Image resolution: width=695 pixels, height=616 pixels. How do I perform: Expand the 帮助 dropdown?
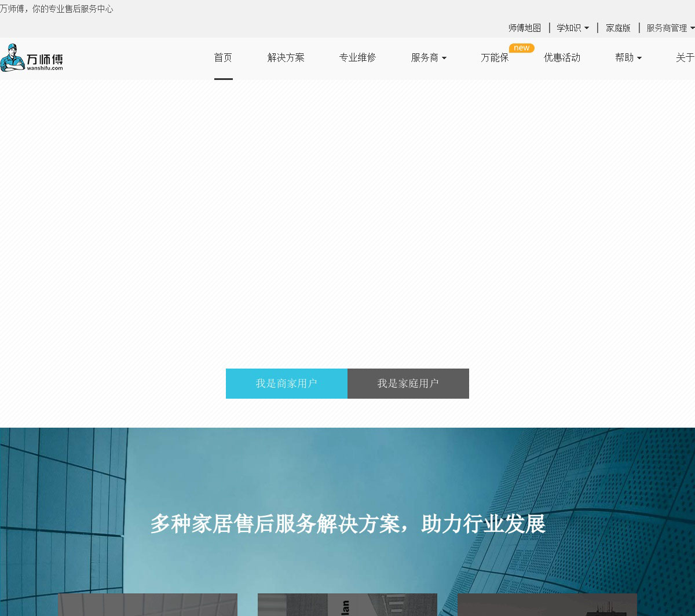pos(628,57)
